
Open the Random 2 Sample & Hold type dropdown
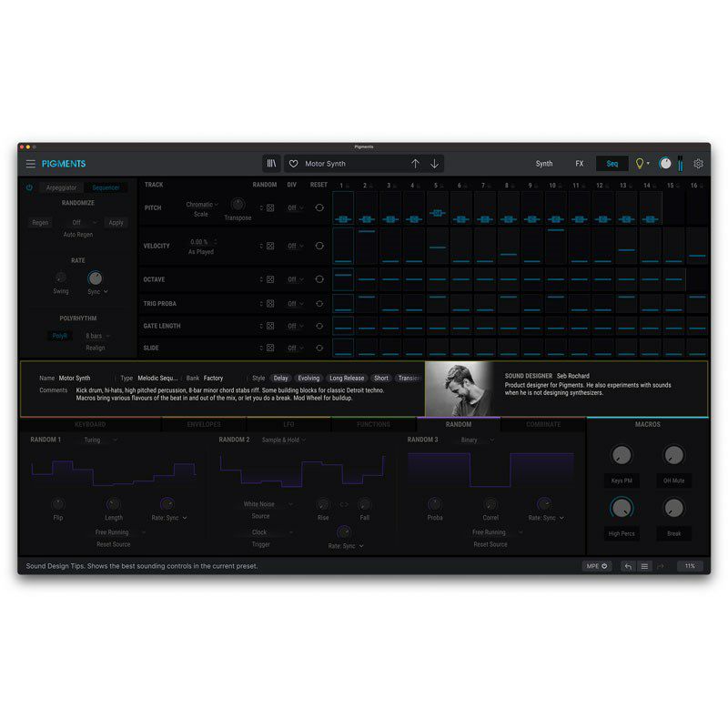[284, 440]
